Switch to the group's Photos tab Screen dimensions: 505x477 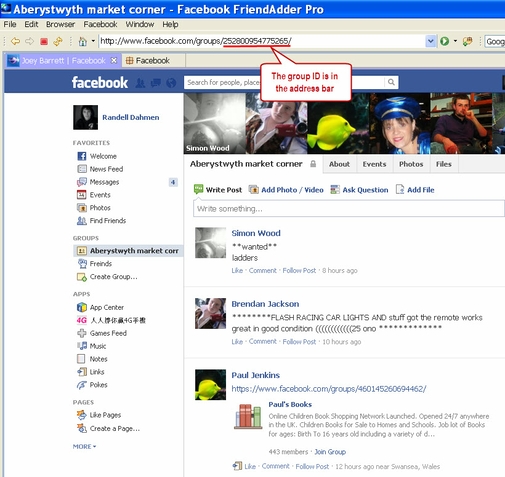click(411, 164)
